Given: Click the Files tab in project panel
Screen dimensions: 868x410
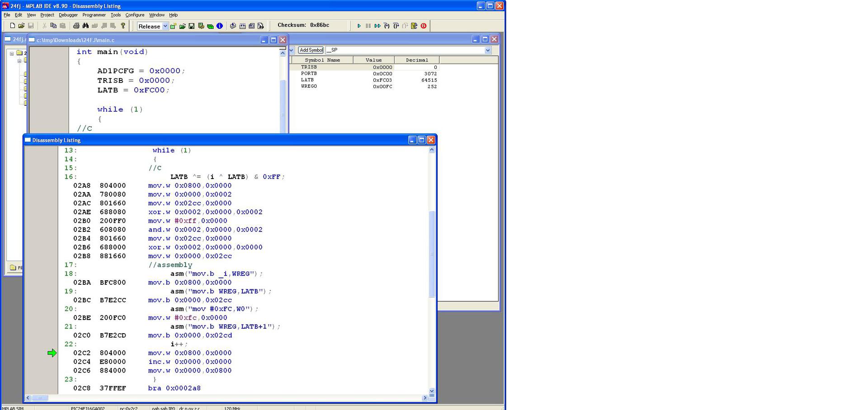Looking at the screenshot, I should point(16,268).
